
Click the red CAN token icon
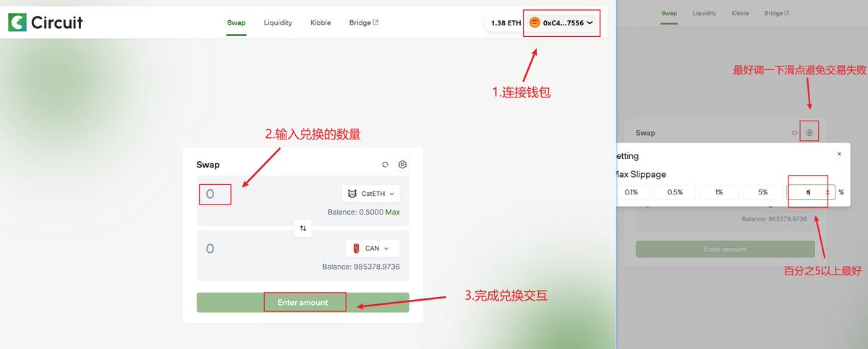coord(356,249)
